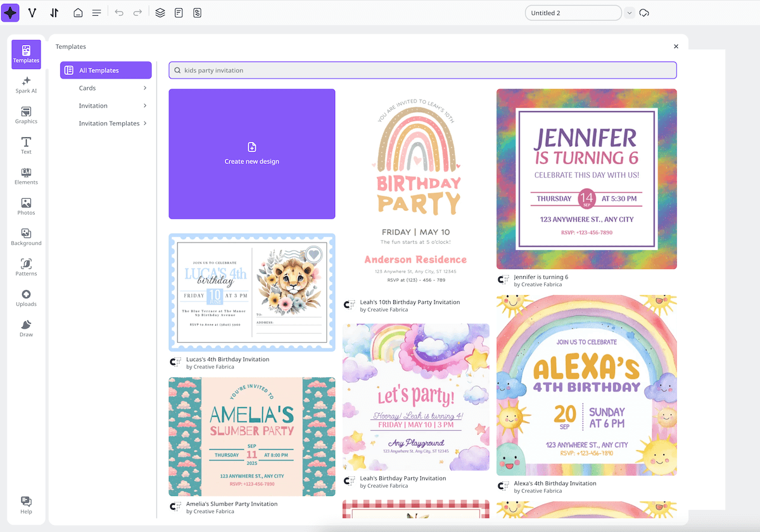Open the hamburger menu in the toolbar

[97, 12]
